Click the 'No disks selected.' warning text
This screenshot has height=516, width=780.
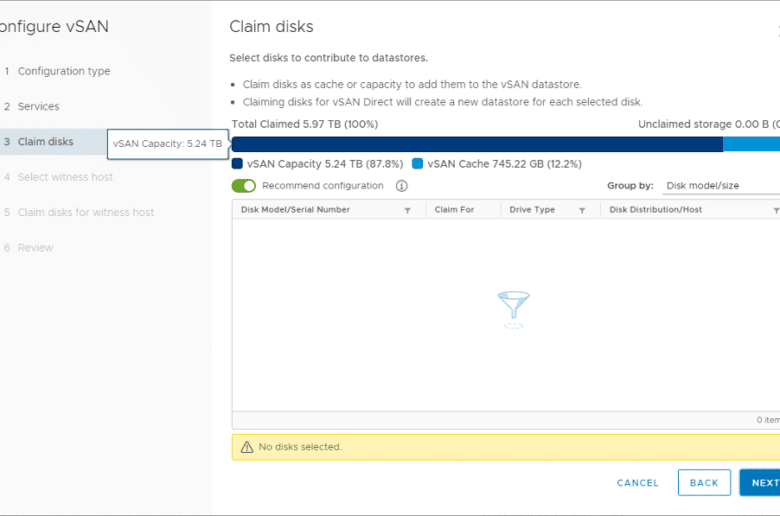[300, 447]
